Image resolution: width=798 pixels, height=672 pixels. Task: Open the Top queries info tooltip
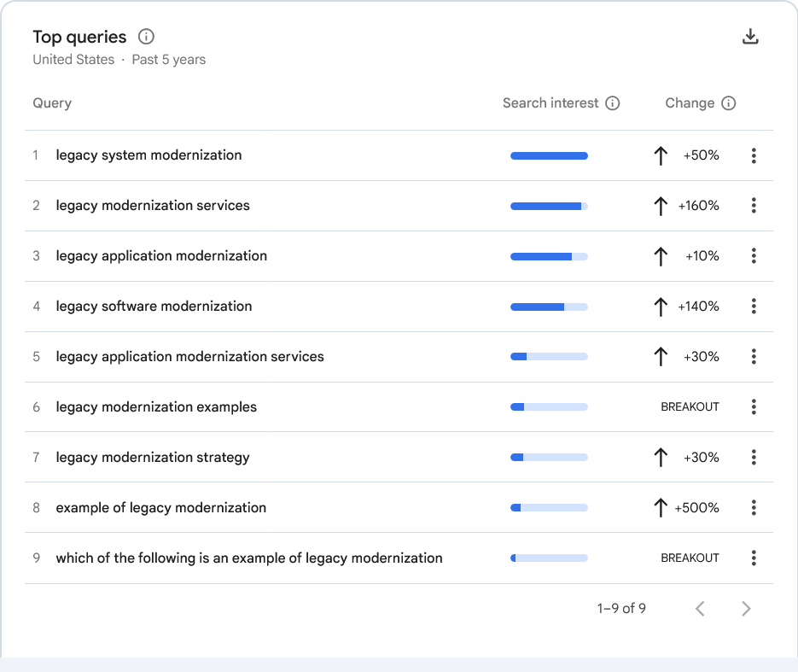tap(145, 37)
